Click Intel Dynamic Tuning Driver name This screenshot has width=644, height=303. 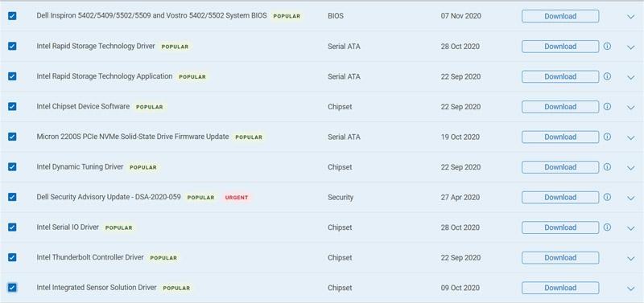point(80,167)
